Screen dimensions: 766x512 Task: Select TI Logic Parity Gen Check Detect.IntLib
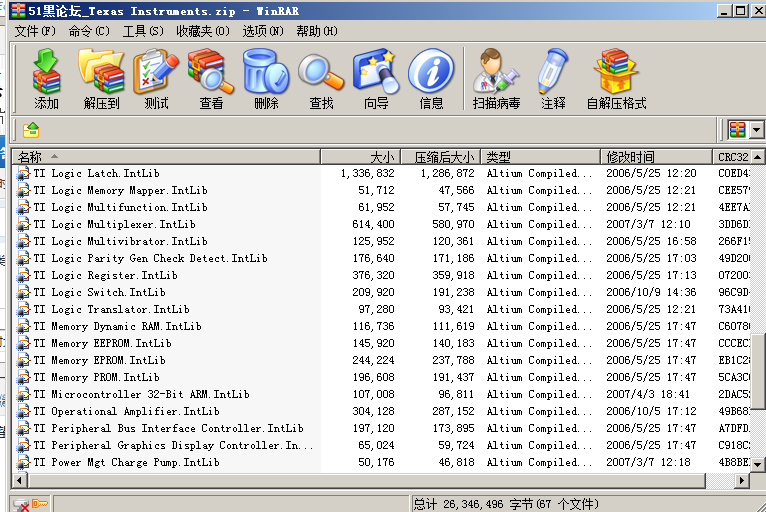150,258
